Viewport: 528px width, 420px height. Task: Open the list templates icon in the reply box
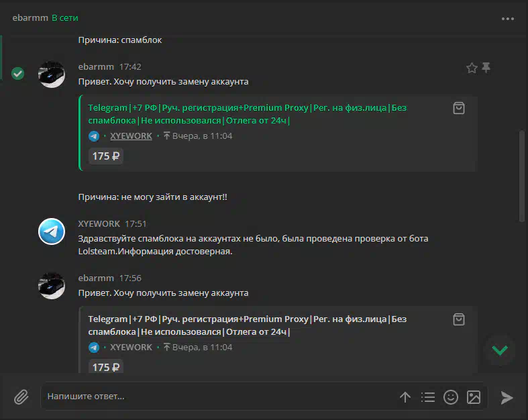(x=428, y=397)
